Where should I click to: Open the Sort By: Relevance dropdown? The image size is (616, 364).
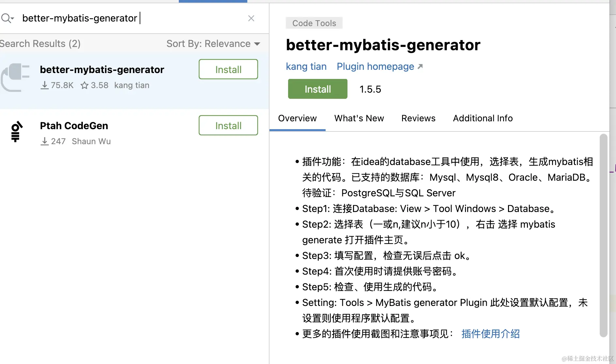(213, 44)
